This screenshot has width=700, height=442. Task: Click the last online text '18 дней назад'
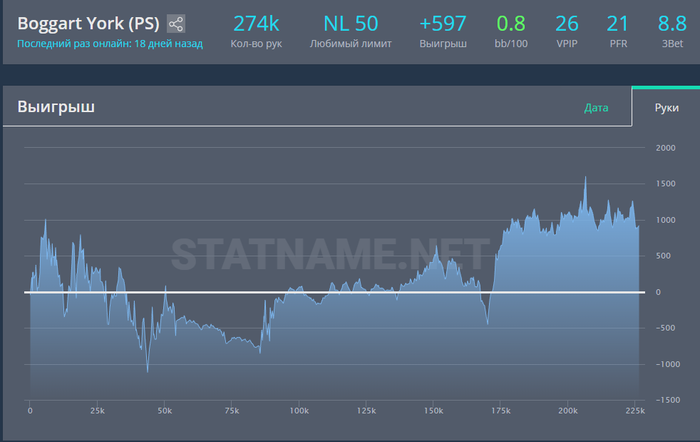[169, 44]
